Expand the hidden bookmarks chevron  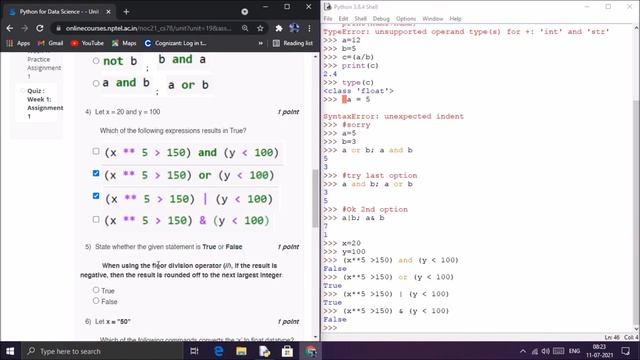pos(260,43)
